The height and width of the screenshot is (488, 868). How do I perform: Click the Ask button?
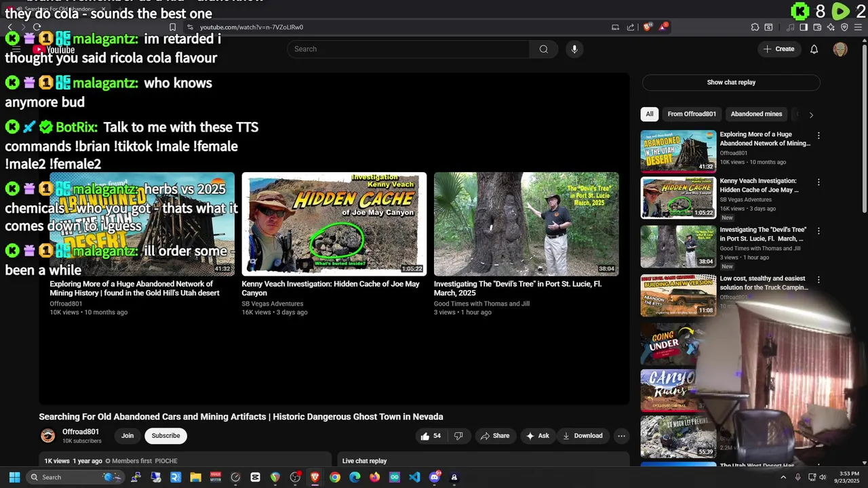(537, 436)
